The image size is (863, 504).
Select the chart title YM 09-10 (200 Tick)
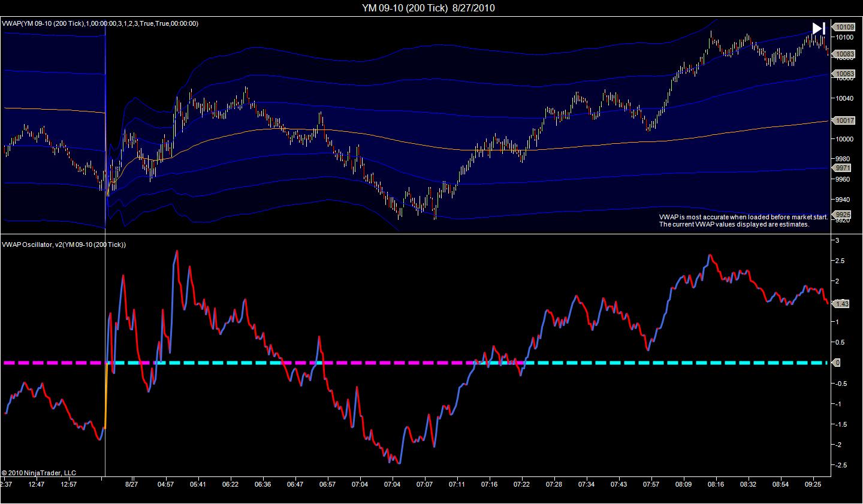coord(405,8)
